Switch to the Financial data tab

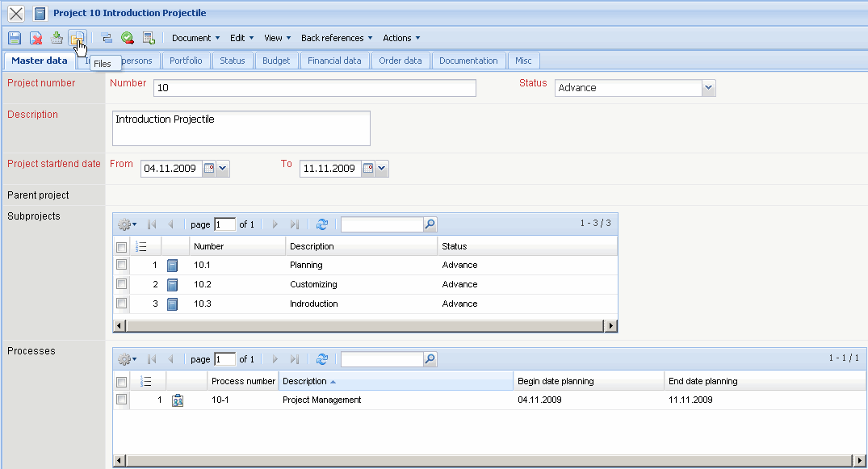(334, 61)
